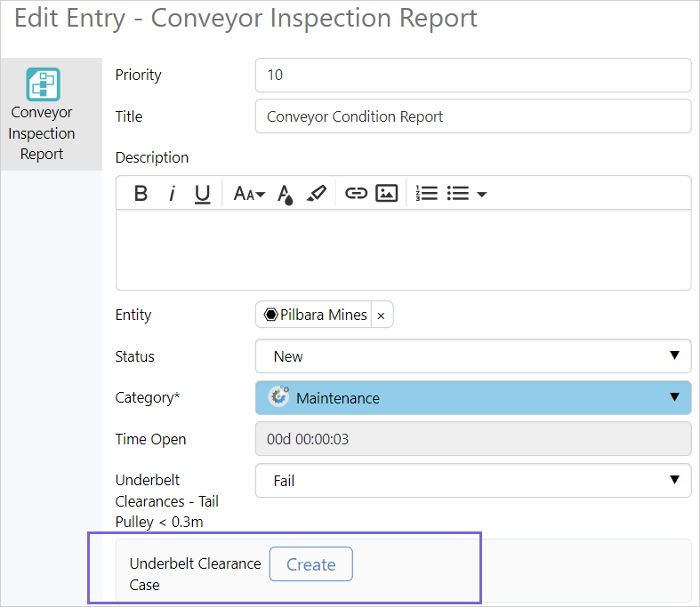Start a numbered list

pos(427,193)
